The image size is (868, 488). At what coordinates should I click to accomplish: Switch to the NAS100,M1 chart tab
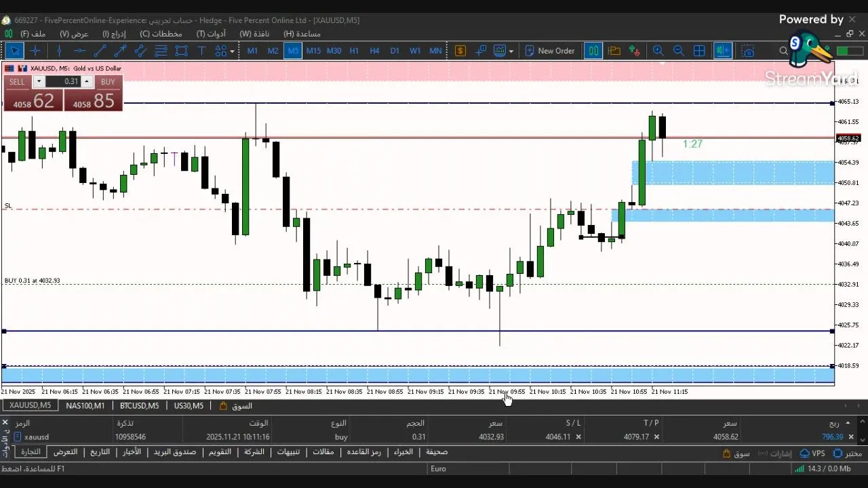[85, 406]
